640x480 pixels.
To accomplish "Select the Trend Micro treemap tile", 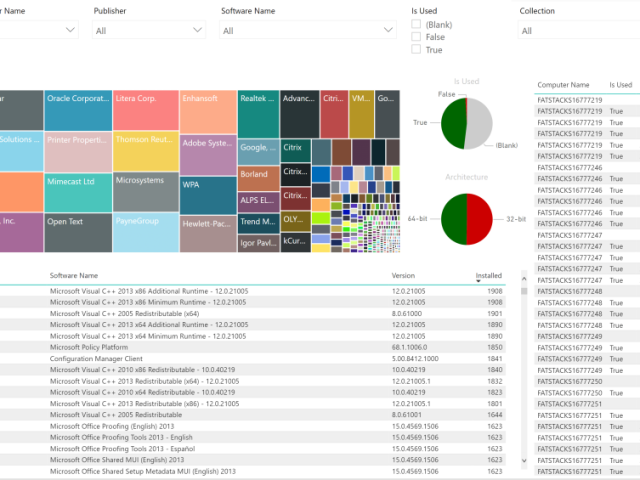I will (x=258, y=225).
